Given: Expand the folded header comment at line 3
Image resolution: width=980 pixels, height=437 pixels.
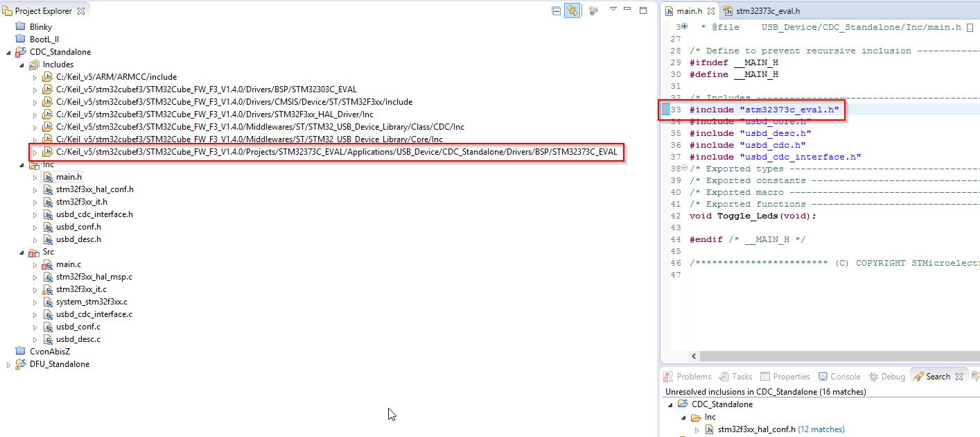Looking at the screenshot, I should pos(684,26).
